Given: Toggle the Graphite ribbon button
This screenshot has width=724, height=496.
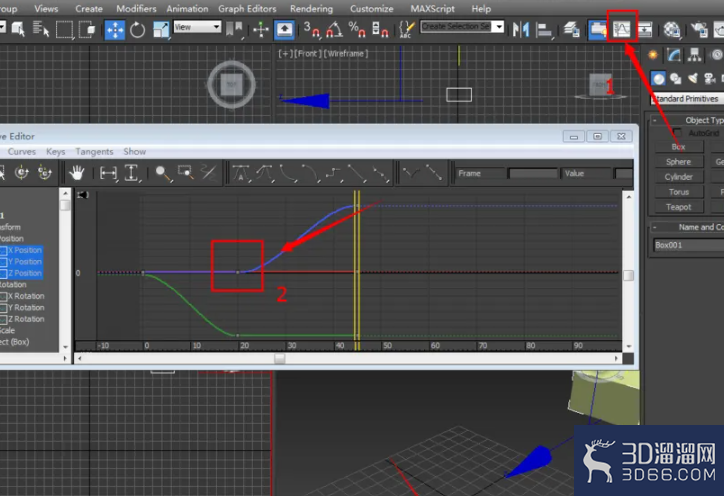Looking at the screenshot, I should click(x=598, y=30).
